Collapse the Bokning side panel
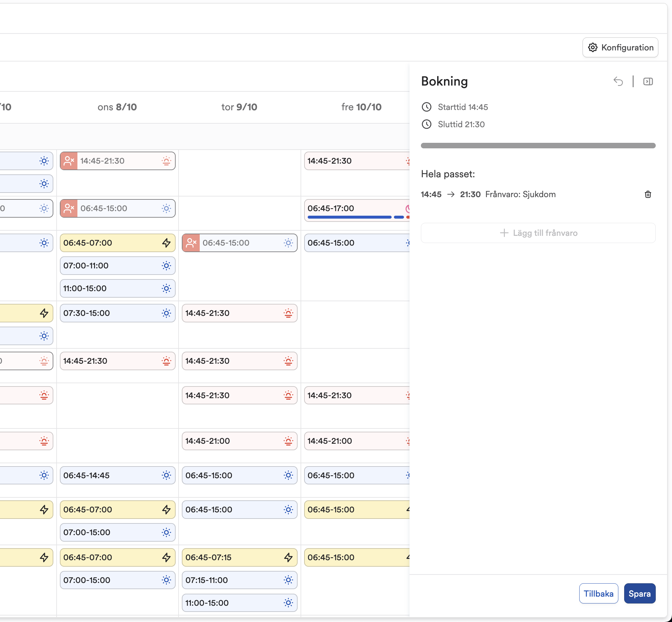The height and width of the screenshot is (622, 672). tap(648, 81)
